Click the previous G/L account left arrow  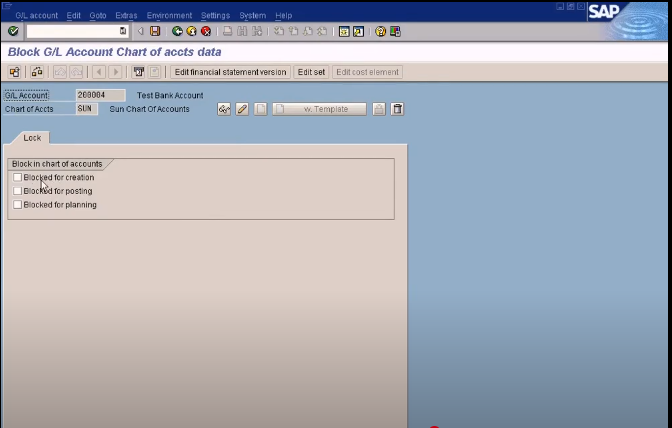[99, 72]
